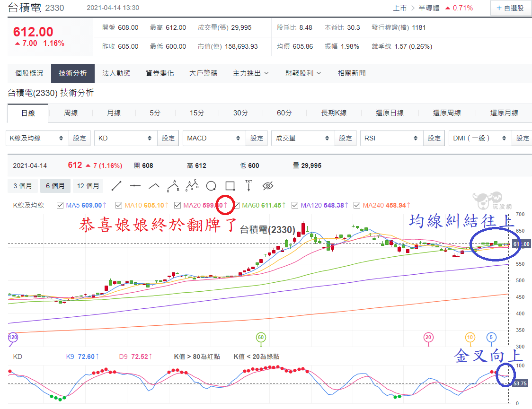Switch to the 30分 chart tab

tap(240, 113)
